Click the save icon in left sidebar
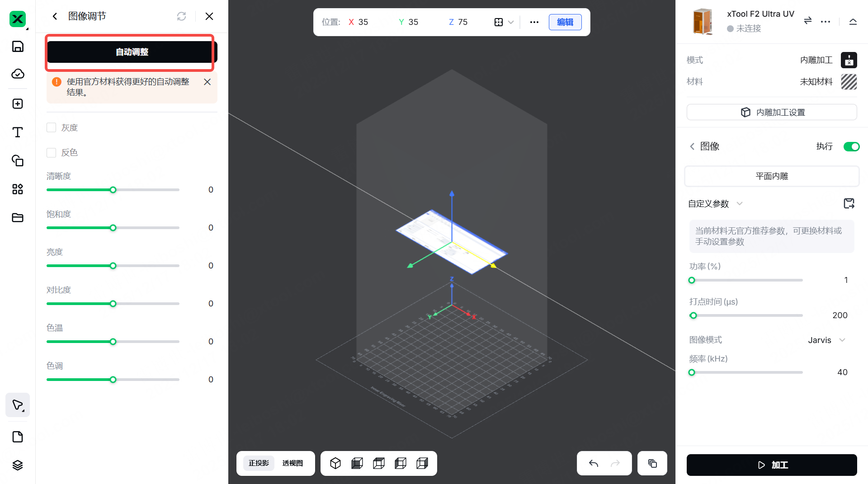 click(18, 47)
